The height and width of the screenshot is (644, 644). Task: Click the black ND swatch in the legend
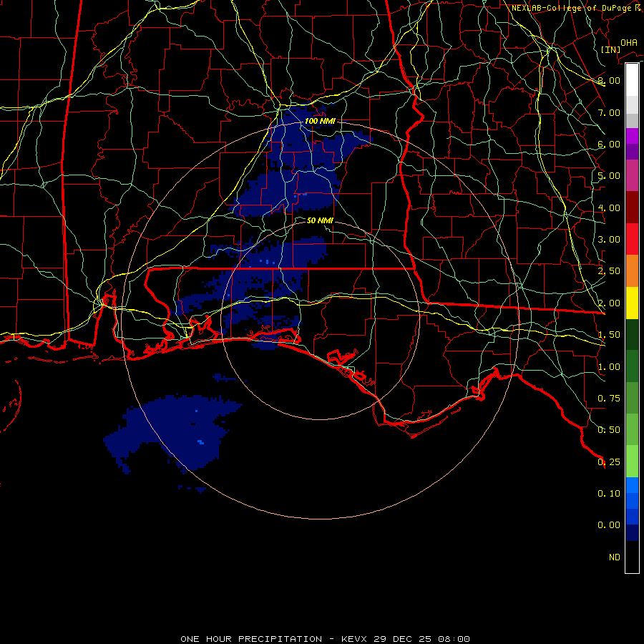[x=632, y=557]
